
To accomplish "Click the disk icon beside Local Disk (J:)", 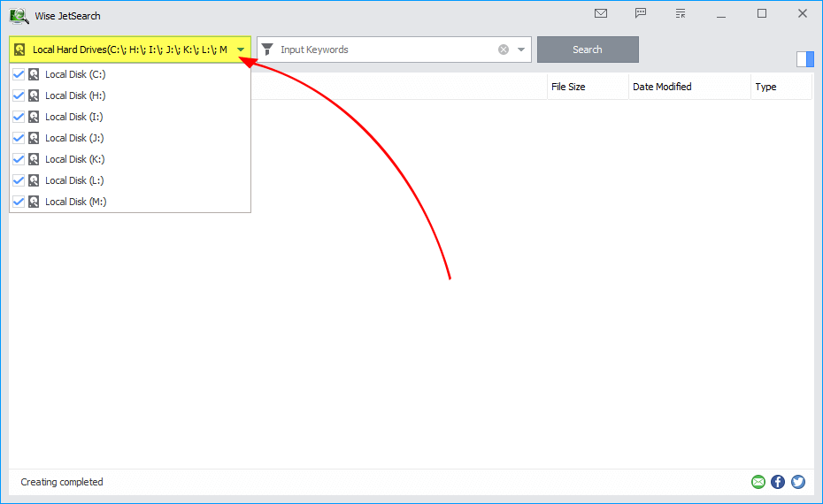I will [x=34, y=138].
